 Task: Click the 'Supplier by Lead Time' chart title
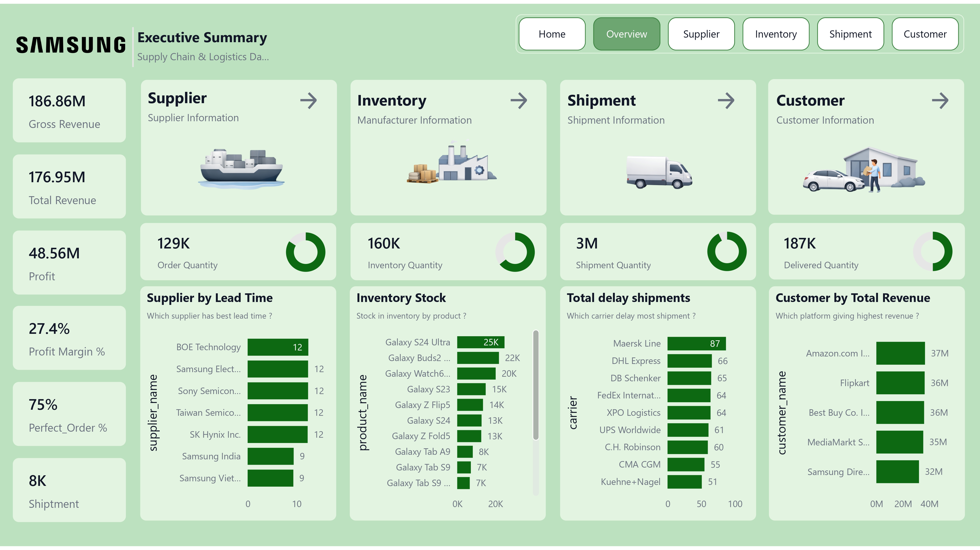210,298
